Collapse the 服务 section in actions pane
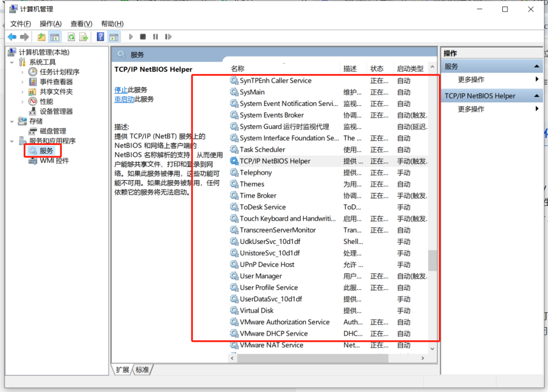 pos(537,66)
